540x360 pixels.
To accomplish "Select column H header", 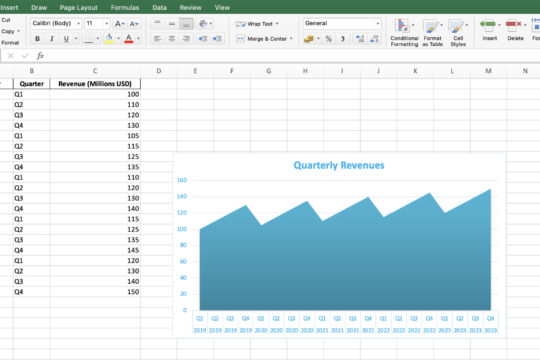I will click(305, 71).
